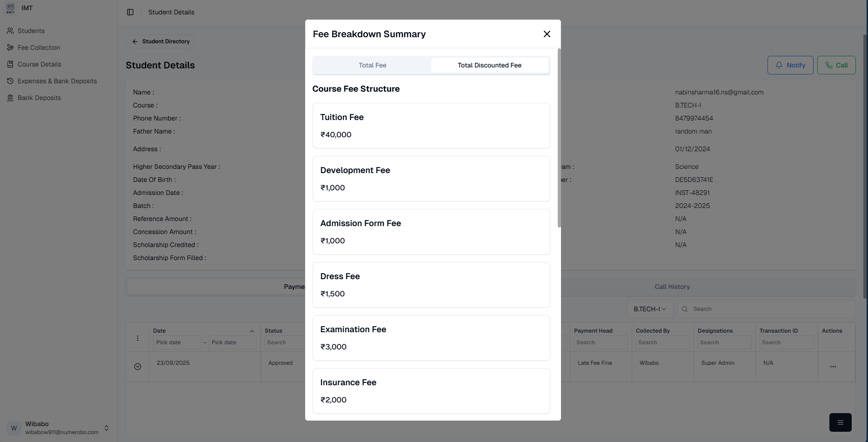Open Students from the sidebar
868x442 pixels.
(x=31, y=31)
